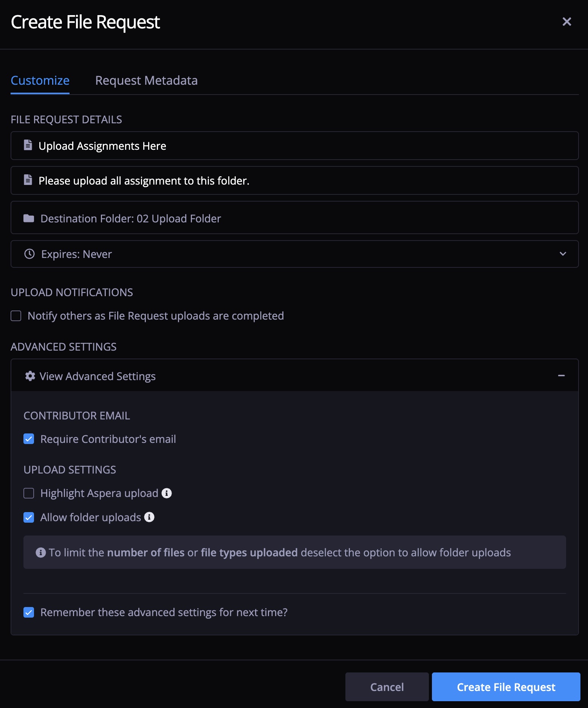The width and height of the screenshot is (588, 708).
Task: Switch to the Request Metadata tab
Action: tap(146, 81)
